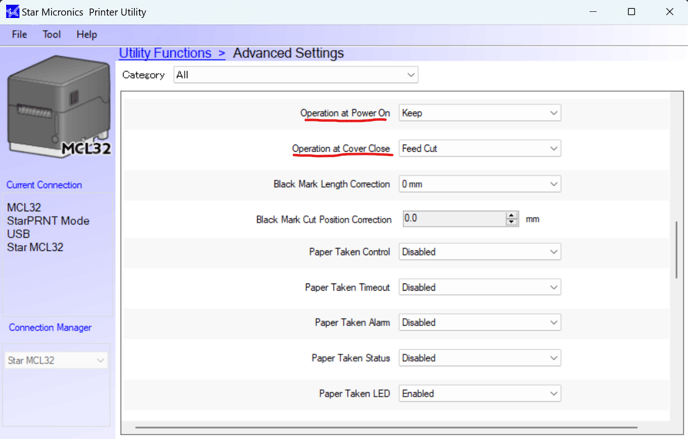Open the Tool menu
The image size is (688, 439).
click(x=52, y=34)
